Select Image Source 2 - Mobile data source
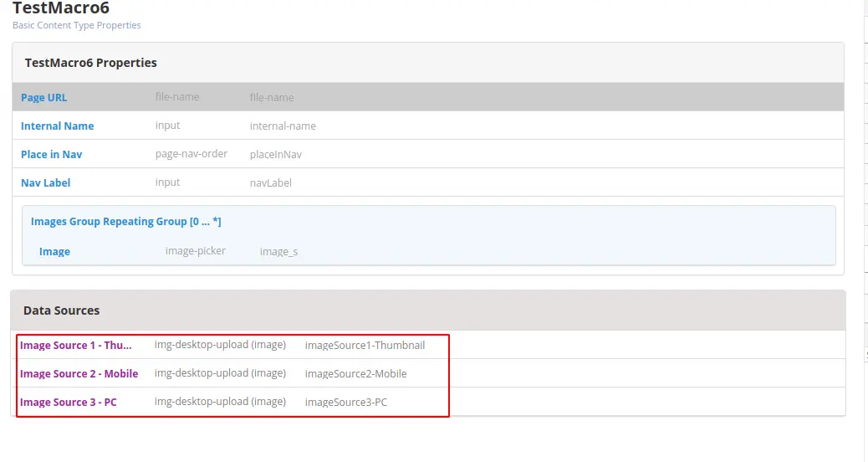The width and height of the screenshot is (868, 462). (x=79, y=374)
